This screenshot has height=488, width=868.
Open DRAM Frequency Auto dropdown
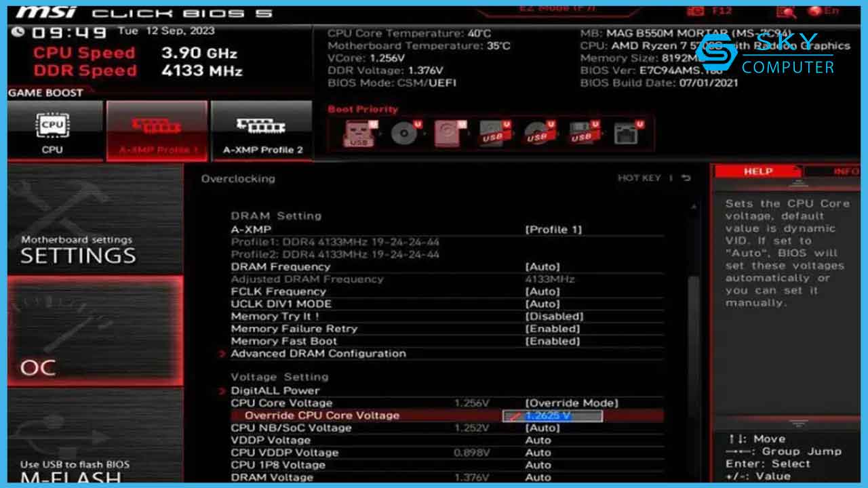point(542,267)
